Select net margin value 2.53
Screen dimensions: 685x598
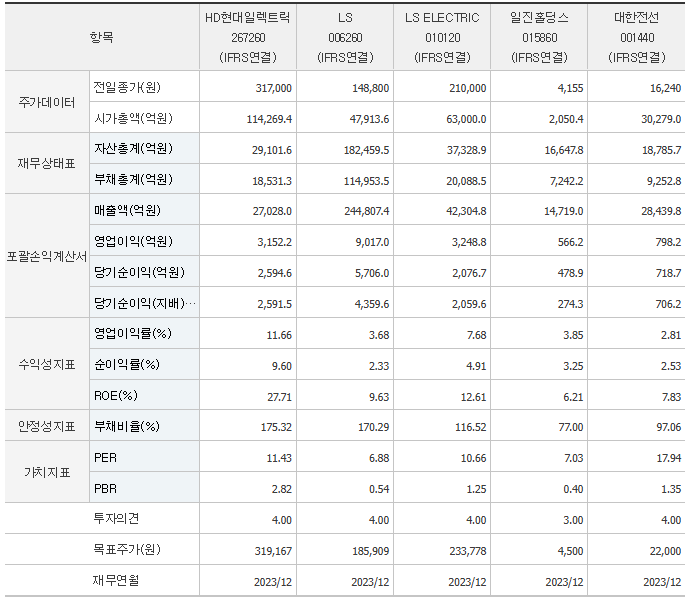[x=671, y=366]
